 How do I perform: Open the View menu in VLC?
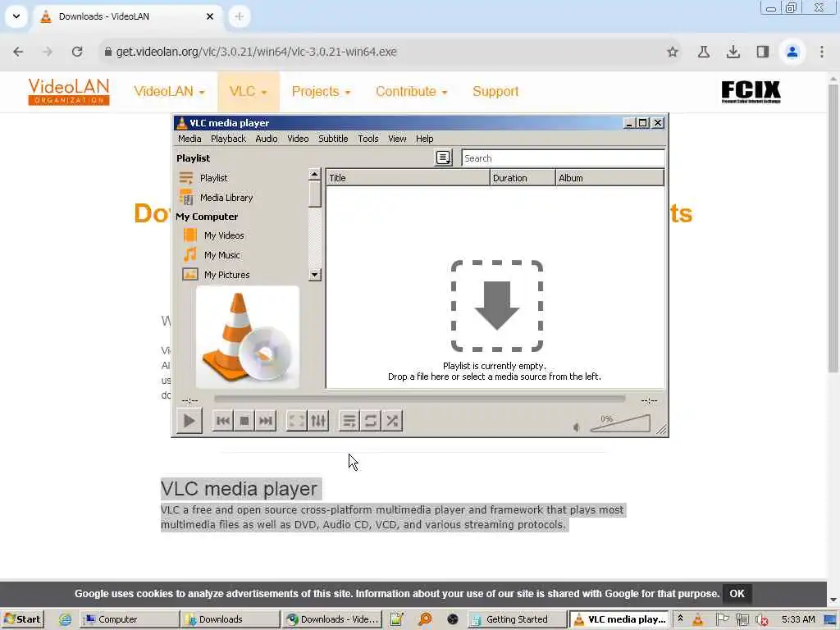(397, 139)
